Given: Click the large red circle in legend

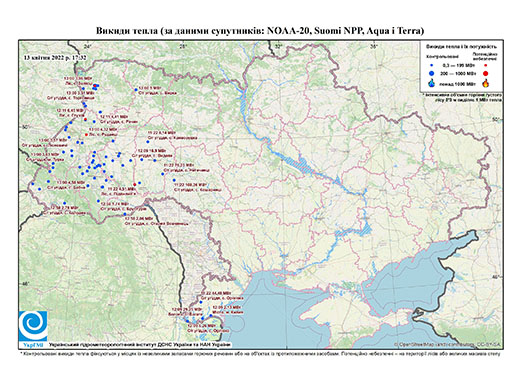Looking at the screenshot, I should click(x=485, y=73).
